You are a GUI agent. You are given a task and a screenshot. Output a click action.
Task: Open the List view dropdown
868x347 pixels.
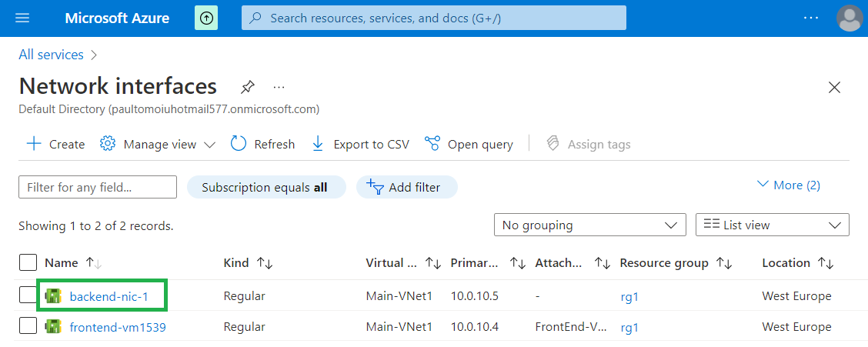point(773,225)
